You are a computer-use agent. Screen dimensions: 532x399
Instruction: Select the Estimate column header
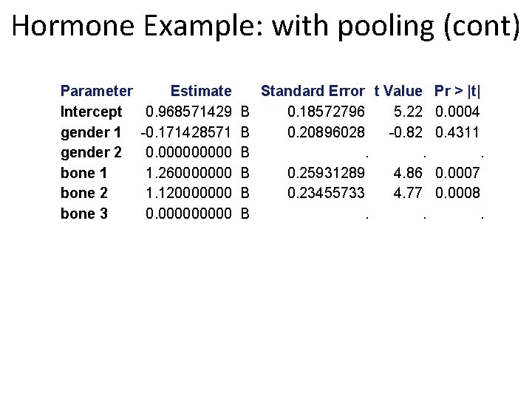tap(201, 91)
